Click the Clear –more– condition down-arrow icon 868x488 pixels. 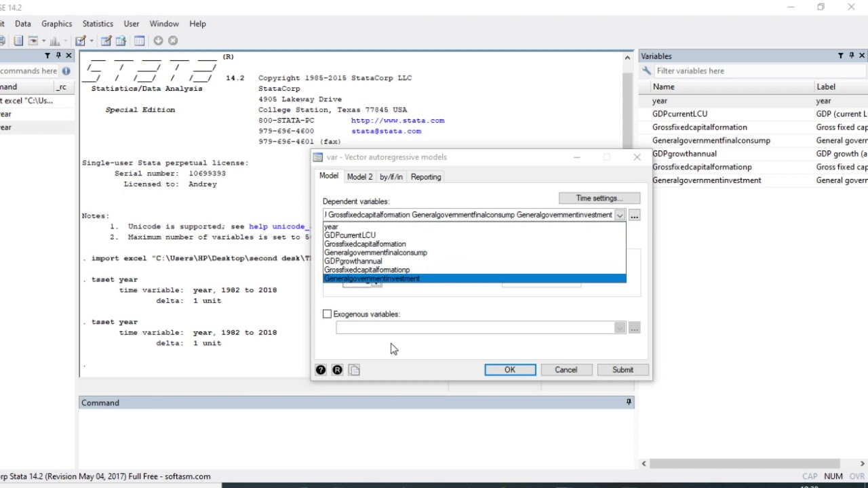pyautogui.click(x=158, y=41)
